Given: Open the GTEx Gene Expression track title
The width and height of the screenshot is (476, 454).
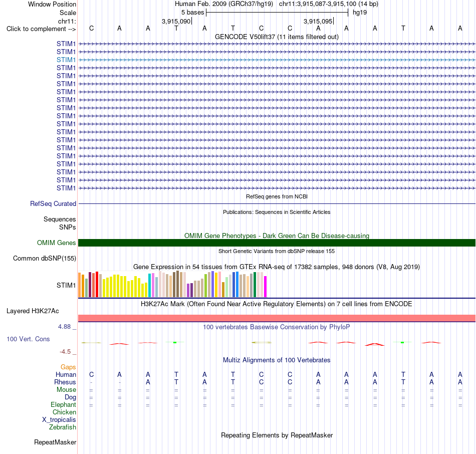Looking at the screenshot, I should 277,267.
